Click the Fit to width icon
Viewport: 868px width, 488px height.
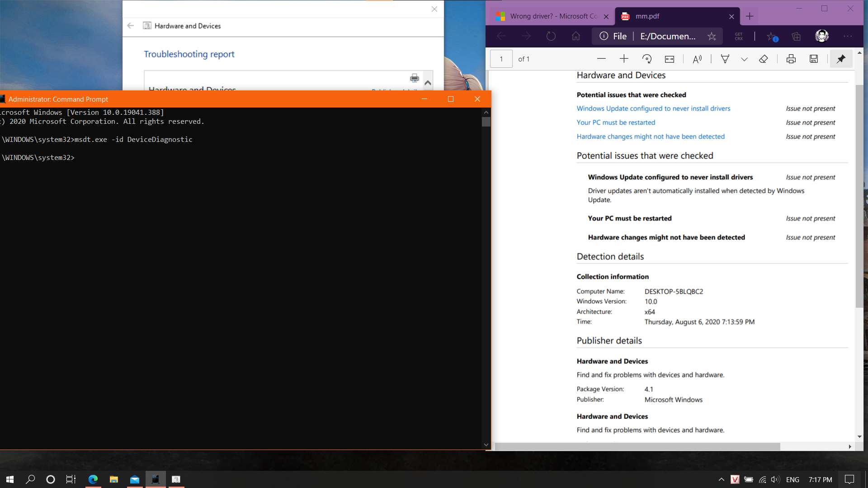670,59
